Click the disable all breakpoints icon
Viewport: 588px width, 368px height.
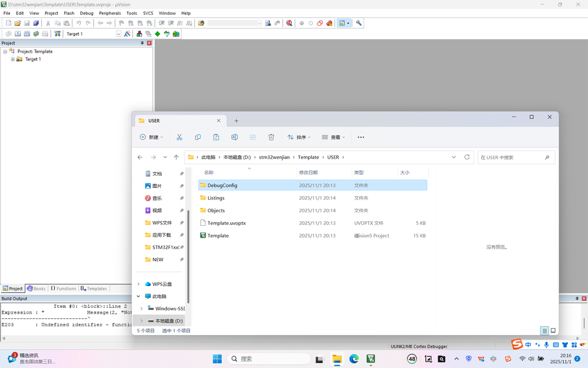coord(320,23)
